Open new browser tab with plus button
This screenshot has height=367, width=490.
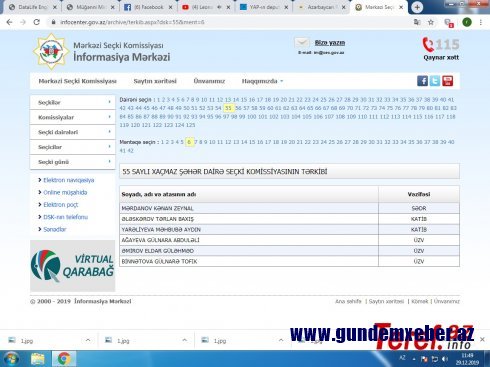coord(417,7)
